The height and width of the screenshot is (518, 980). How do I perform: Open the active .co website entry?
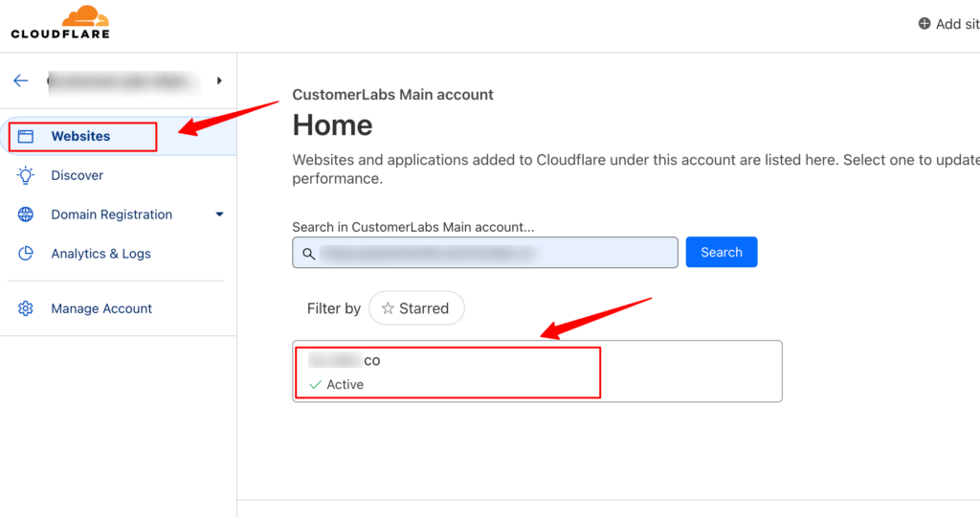pos(537,372)
